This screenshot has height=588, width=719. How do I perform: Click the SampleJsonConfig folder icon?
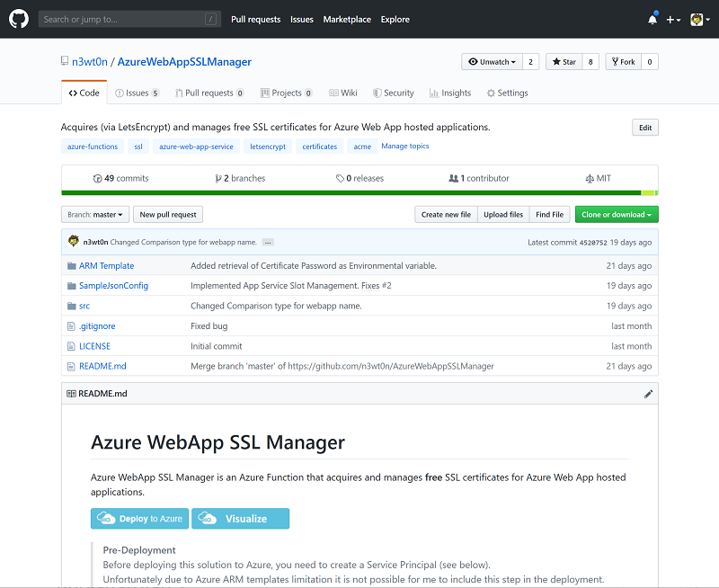tap(72, 286)
